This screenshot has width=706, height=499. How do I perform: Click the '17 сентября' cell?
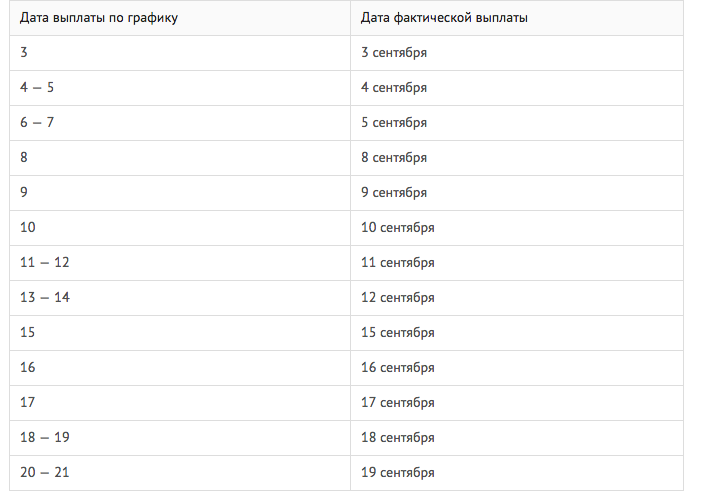517,403
